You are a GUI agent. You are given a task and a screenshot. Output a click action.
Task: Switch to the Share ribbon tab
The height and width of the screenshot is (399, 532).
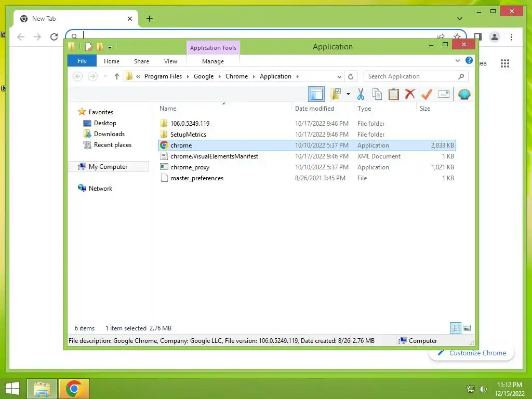[x=141, y=61]
